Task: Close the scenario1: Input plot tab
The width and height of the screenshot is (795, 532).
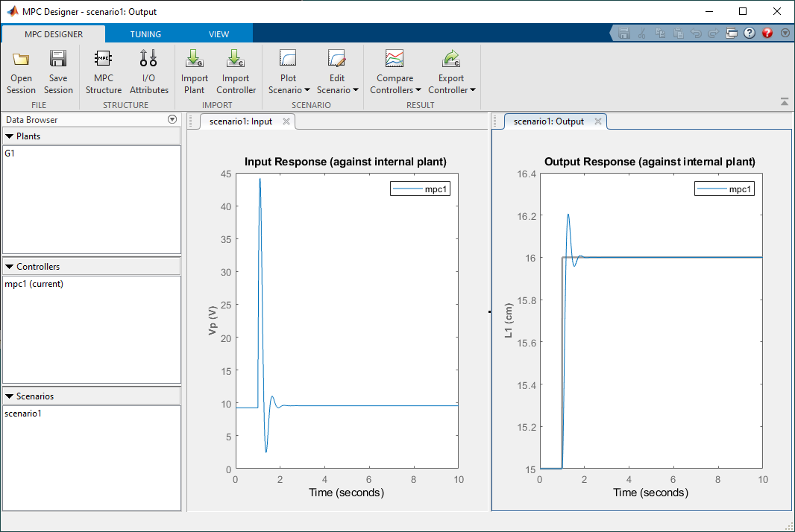Action: coord(286,121)
